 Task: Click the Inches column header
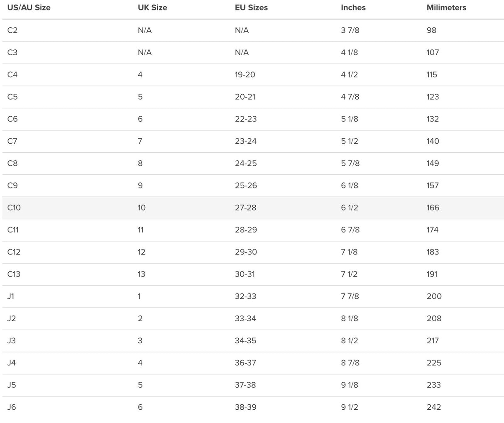pyautogui.click(x=353, y=7)
